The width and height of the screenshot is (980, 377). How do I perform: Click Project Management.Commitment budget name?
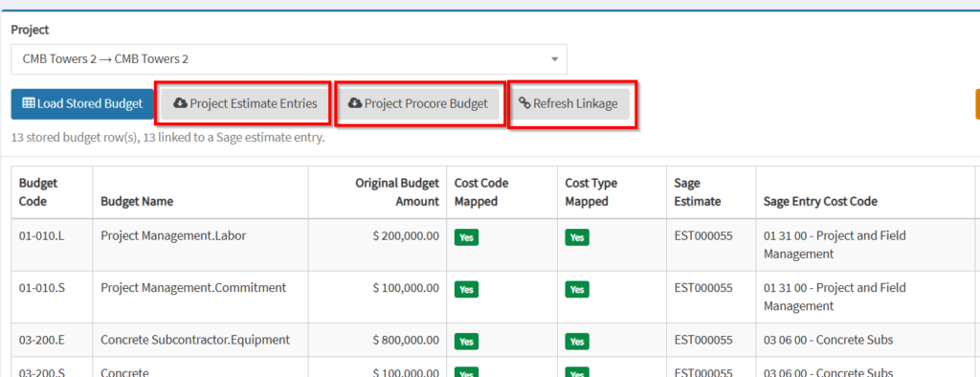[x=193, y=288]
